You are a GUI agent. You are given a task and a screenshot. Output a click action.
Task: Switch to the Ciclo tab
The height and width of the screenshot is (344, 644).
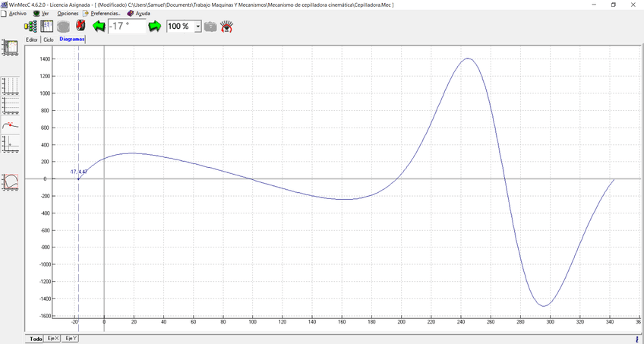[49, 39]
